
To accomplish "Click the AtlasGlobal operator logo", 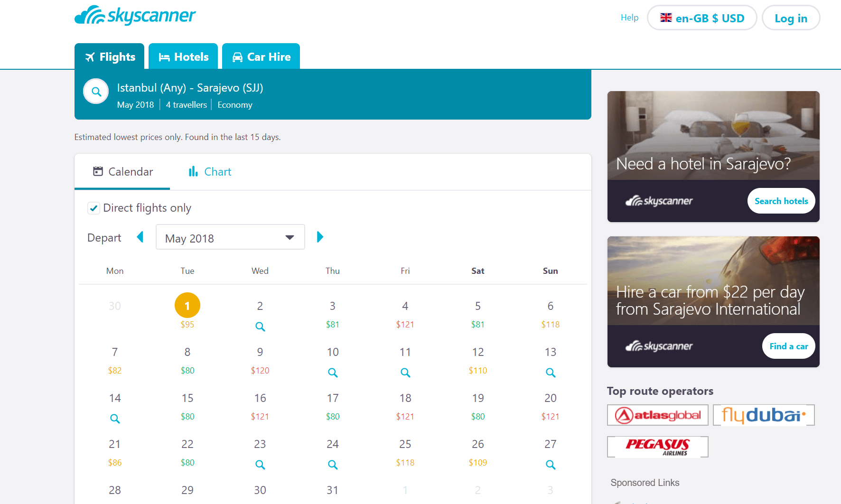I will 658,415.
